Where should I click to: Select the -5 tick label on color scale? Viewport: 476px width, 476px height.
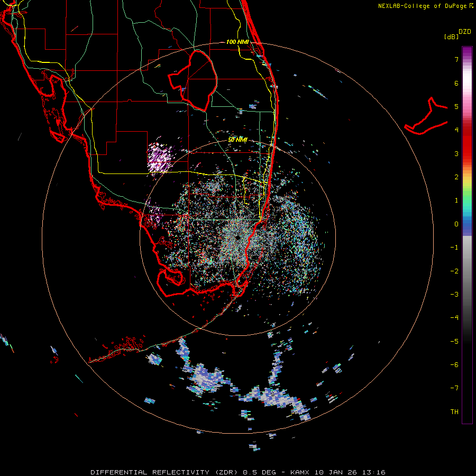(454, 341)
